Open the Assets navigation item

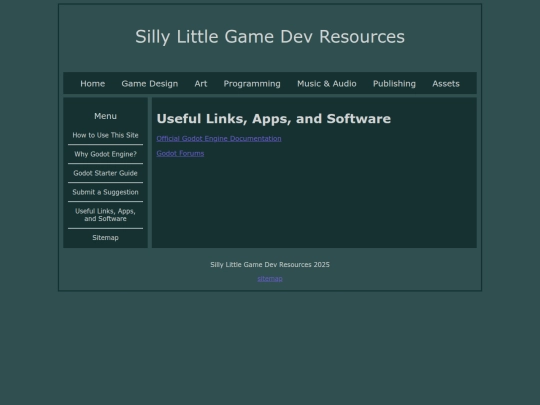click(446, 84)
